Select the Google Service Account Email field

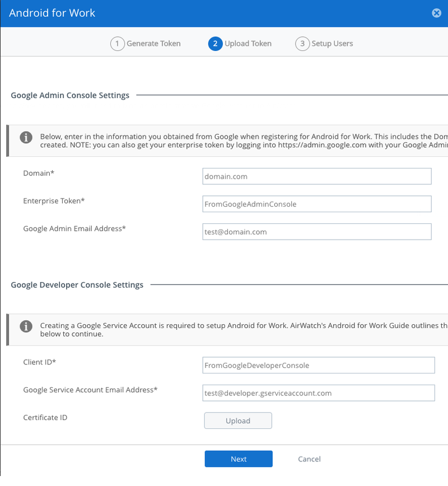click(x=319, y=393)
